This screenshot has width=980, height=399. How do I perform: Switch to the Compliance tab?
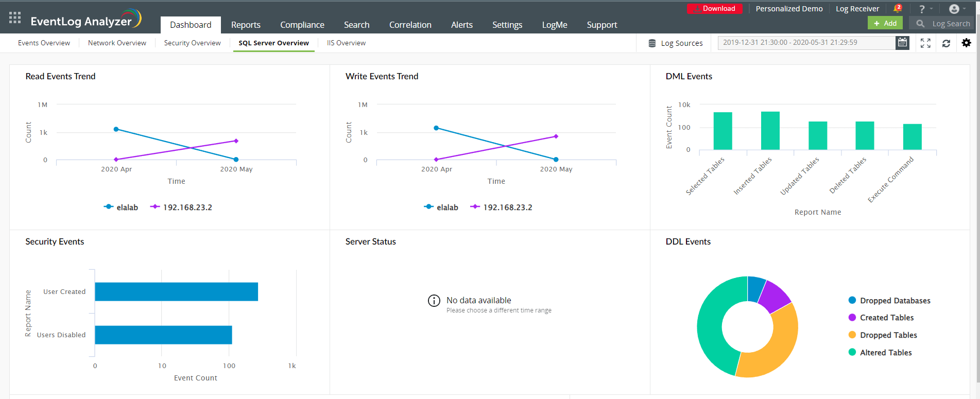(302, 25)
